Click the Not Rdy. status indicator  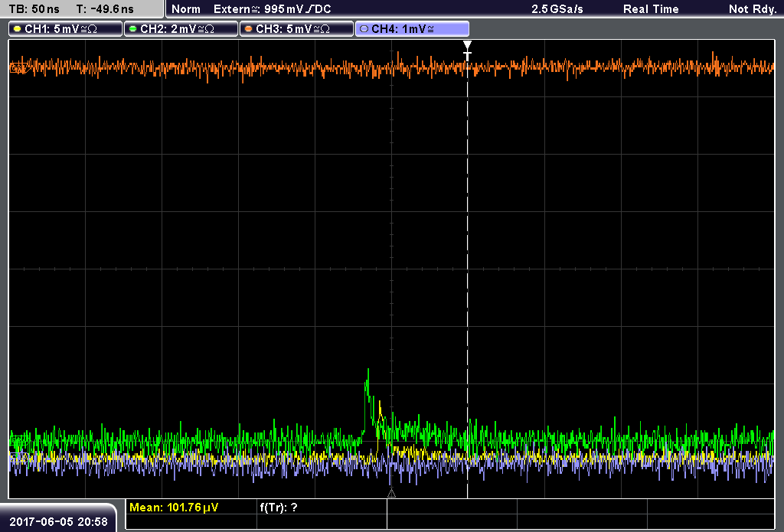753,9
